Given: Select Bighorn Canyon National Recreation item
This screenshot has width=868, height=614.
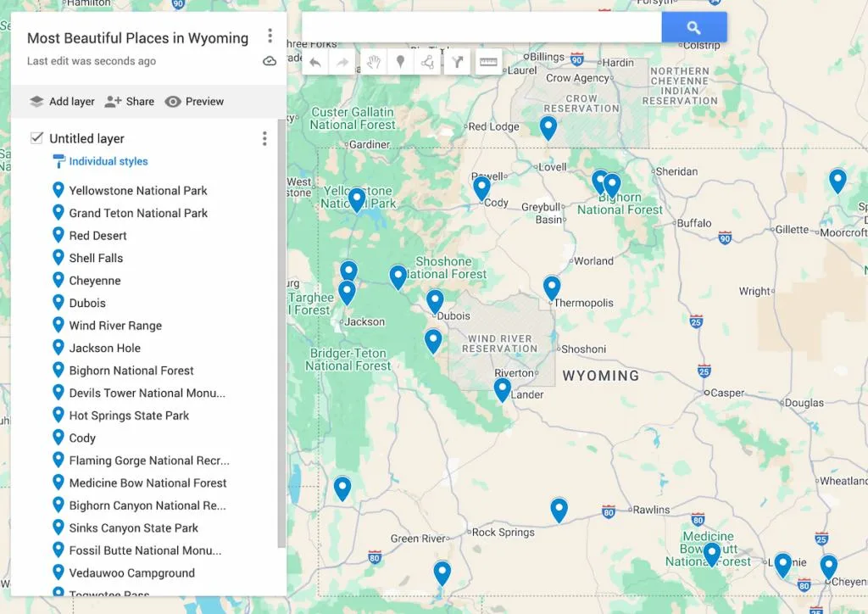Looking at the screenshot, I should click(147, 505).
